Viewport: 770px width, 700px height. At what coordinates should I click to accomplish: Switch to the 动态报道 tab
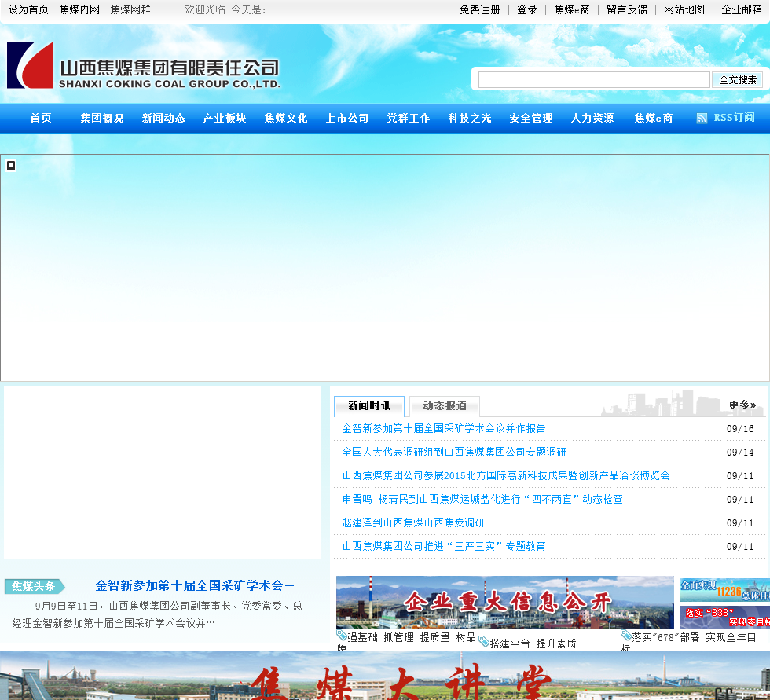click(445, 406)
